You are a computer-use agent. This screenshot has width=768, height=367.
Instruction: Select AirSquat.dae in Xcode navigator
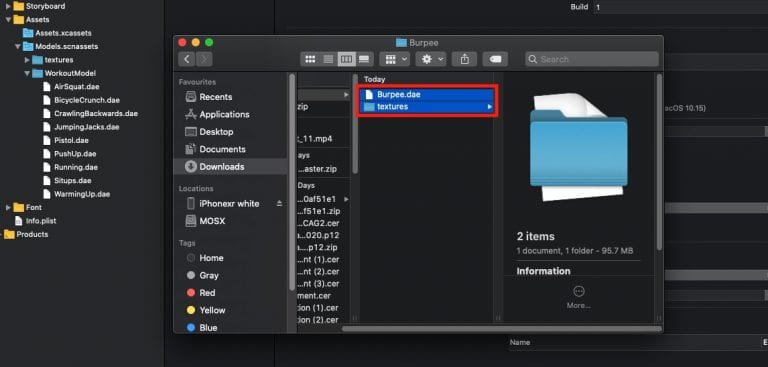pos(71,87)
